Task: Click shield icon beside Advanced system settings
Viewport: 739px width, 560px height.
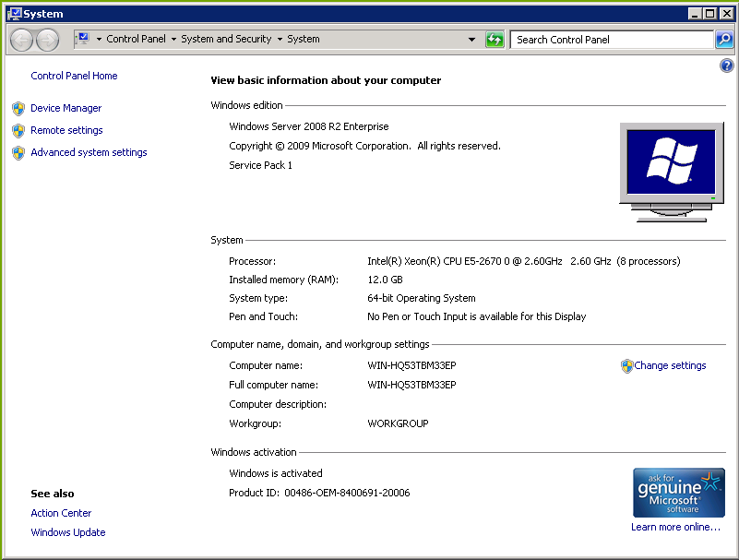Action: coord(18,153)
